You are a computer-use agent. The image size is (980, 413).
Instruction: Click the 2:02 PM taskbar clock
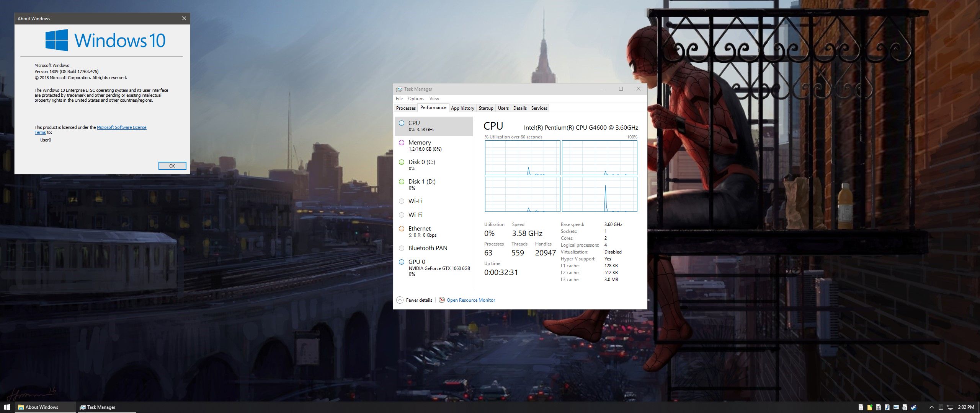pyautogui.click(x=966, y=407)
